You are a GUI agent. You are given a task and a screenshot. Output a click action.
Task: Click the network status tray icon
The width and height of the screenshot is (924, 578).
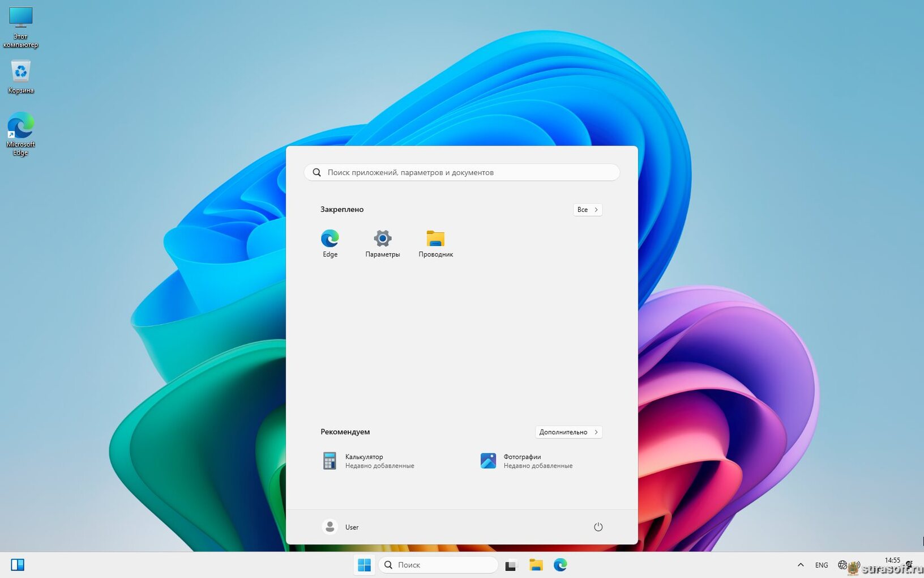click(x=842, y=565)
